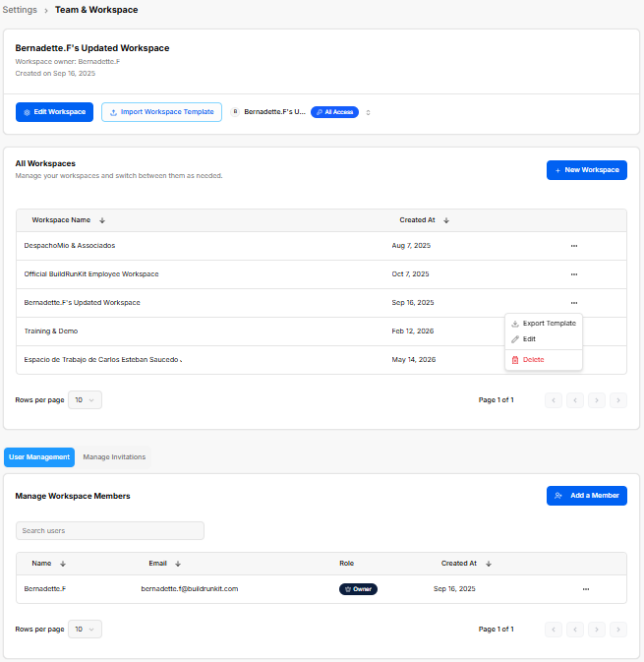Select Bernadette.F's Updated Workspace in table
Image resolution: width=644 pixels, height=662 pixels.
82,303
